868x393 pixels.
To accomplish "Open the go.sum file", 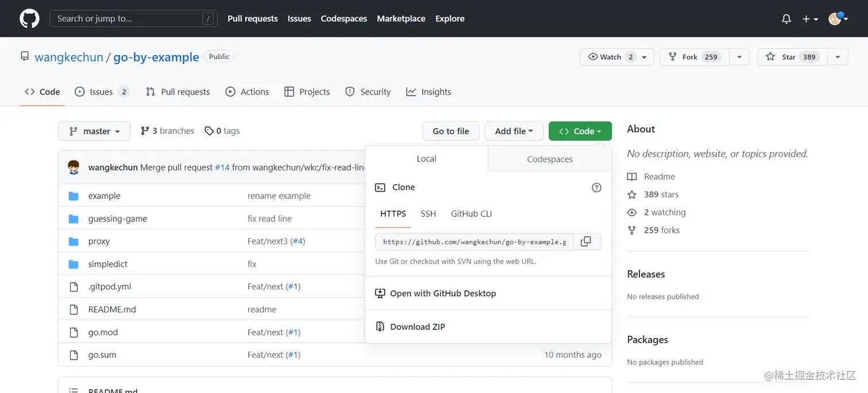I will click(x=102, y=355).
